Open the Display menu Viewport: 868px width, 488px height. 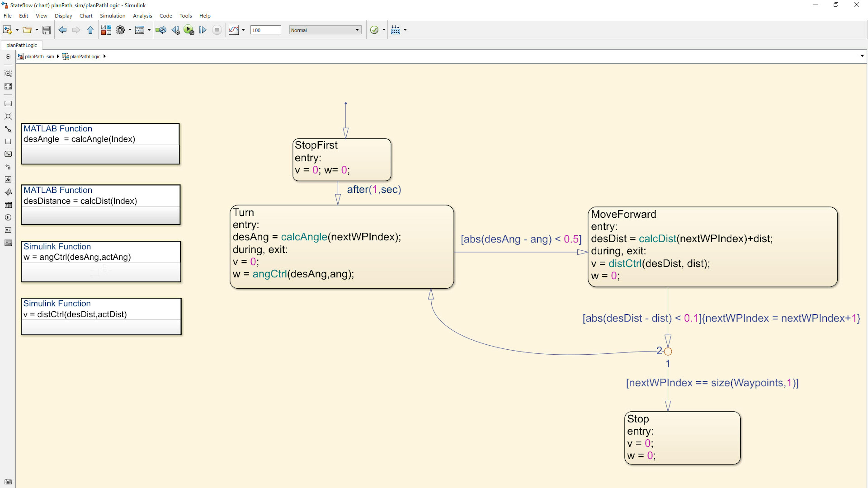click(63, 15)
